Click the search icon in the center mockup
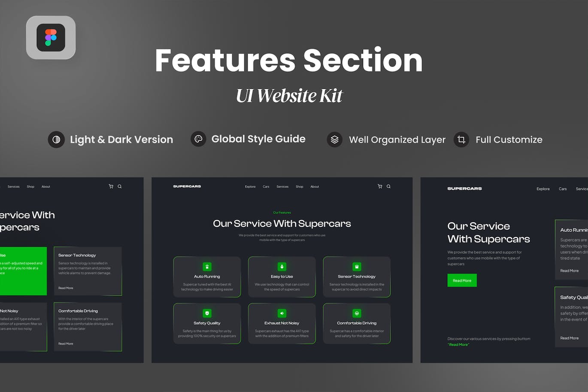 point(389,186)
